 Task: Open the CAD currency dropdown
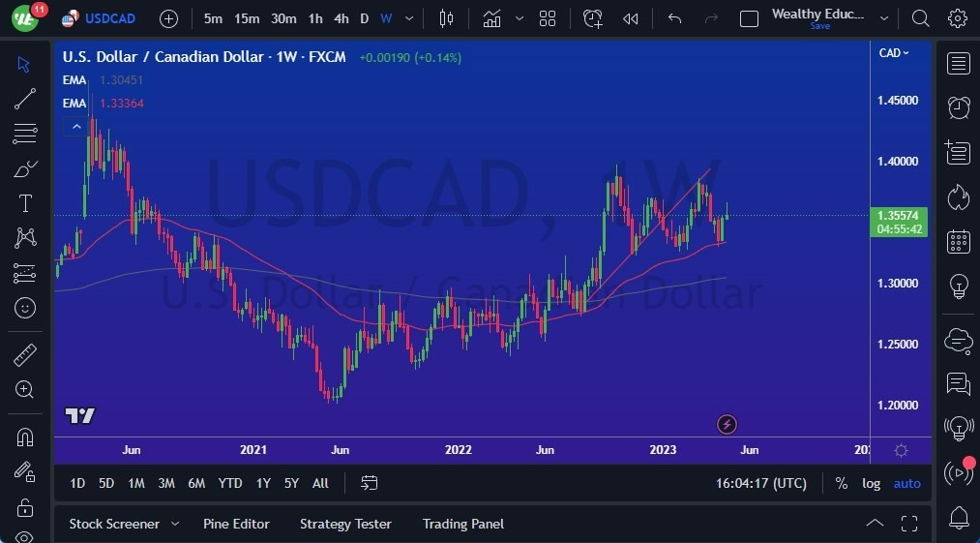click(894, 53)
